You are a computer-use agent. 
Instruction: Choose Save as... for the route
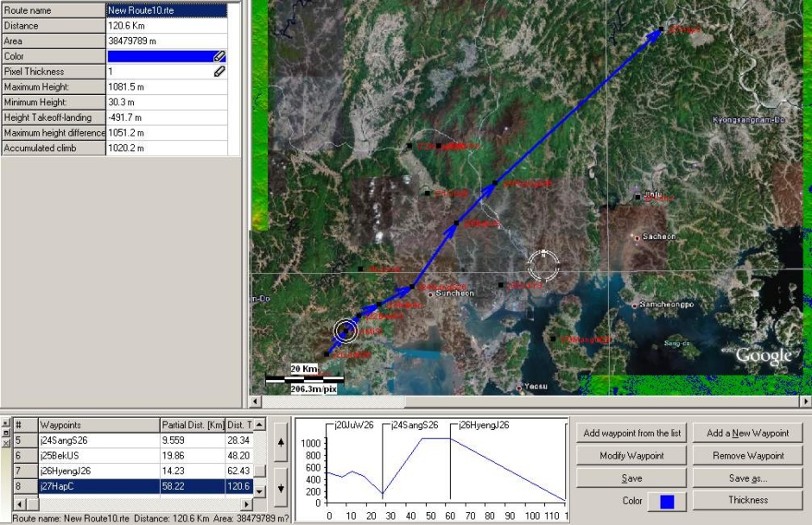[748, 478]
